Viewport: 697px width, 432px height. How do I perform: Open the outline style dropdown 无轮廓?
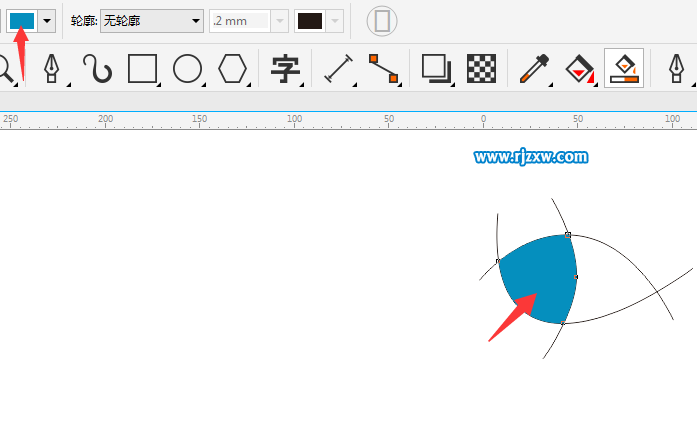[x=152, y=21]
